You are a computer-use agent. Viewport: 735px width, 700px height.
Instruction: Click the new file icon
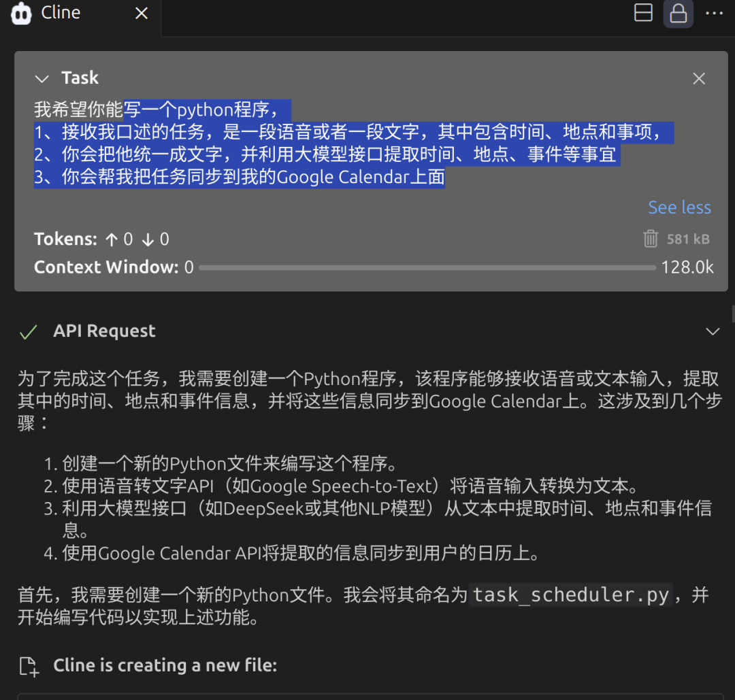[29, 666]
